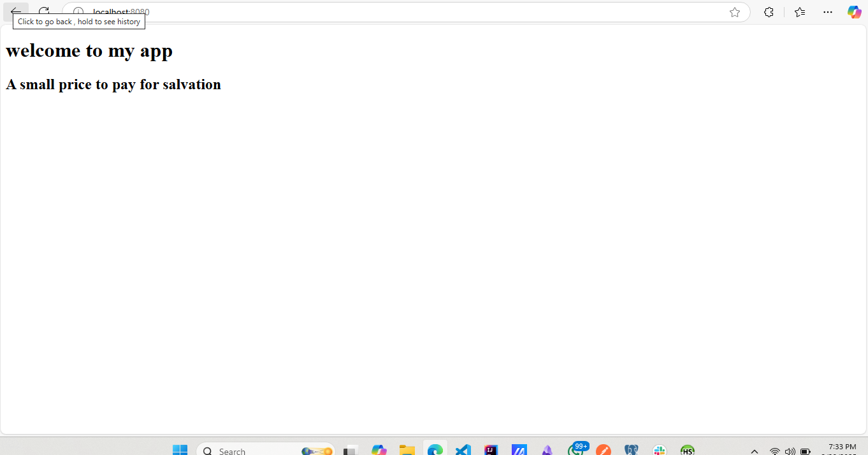Expand the hidden system tray icons chevron
Viewport: 868px width, 455px height.
point(755,451)
